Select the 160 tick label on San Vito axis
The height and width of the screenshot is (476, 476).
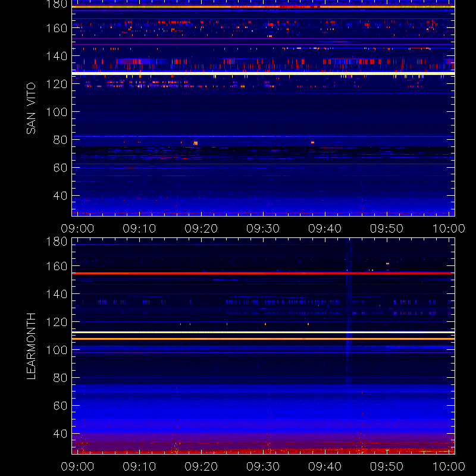pyautogui.click(x=57, y=28)
